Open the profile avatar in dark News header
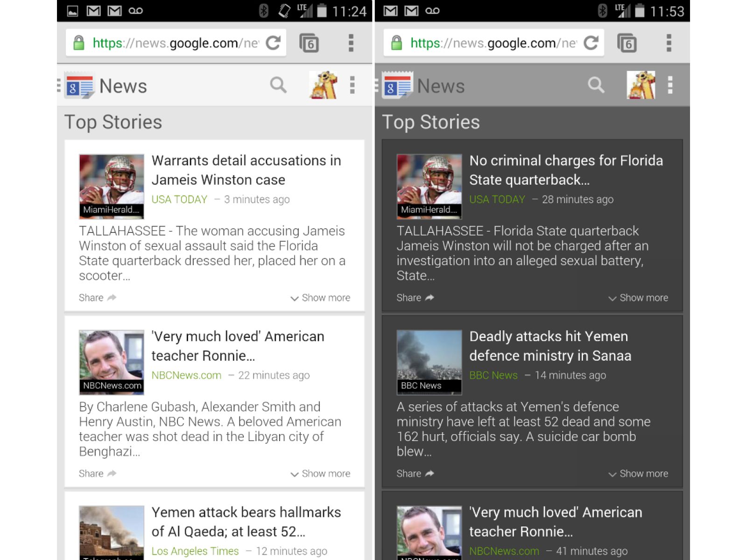Viewport: 747px width, 560px height. [x=641, y=85]
